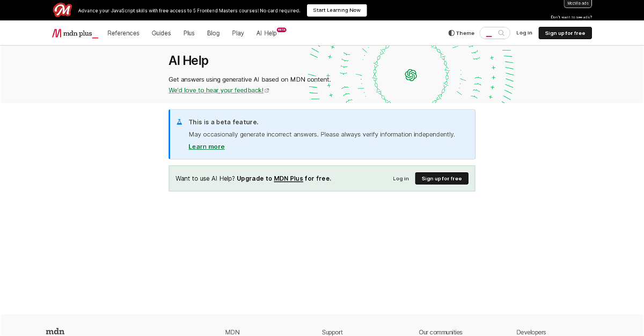Click the MDN footer logo
The width and height of the screenshot is (644, 336).
point(55,332)
